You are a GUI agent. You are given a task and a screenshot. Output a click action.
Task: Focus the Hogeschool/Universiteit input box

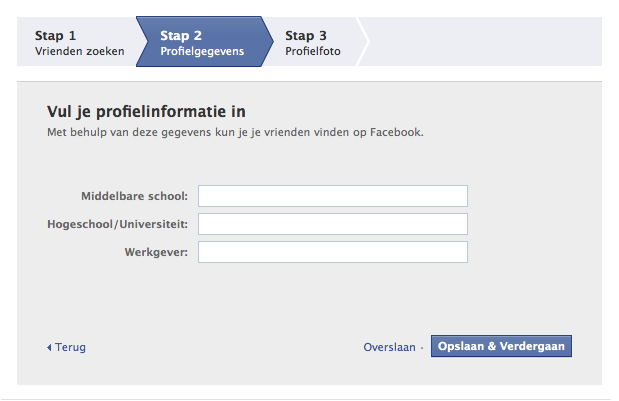(x=332, y=224)
